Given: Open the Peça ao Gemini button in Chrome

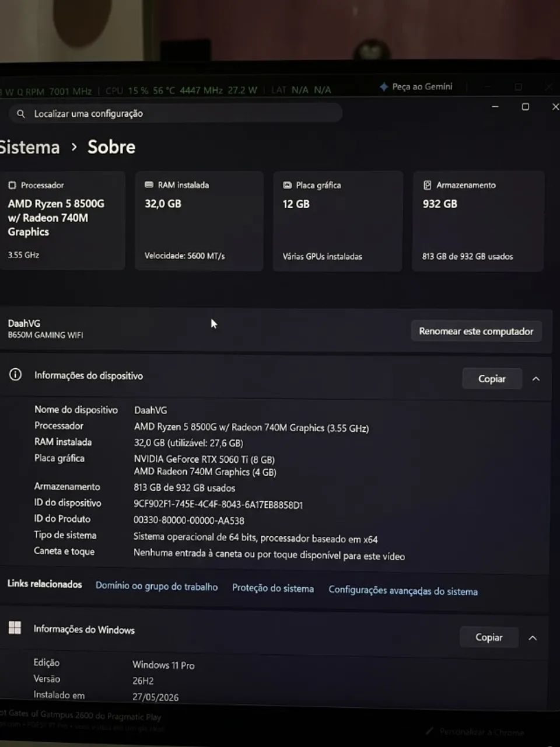Looking at the screenshot, I should [416, 86].
